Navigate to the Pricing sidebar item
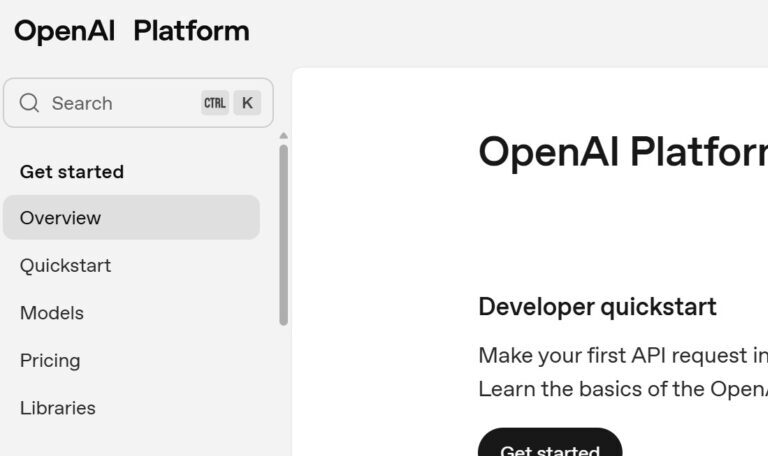The width and height of the screenshot is (768, 456). (50, 361)
